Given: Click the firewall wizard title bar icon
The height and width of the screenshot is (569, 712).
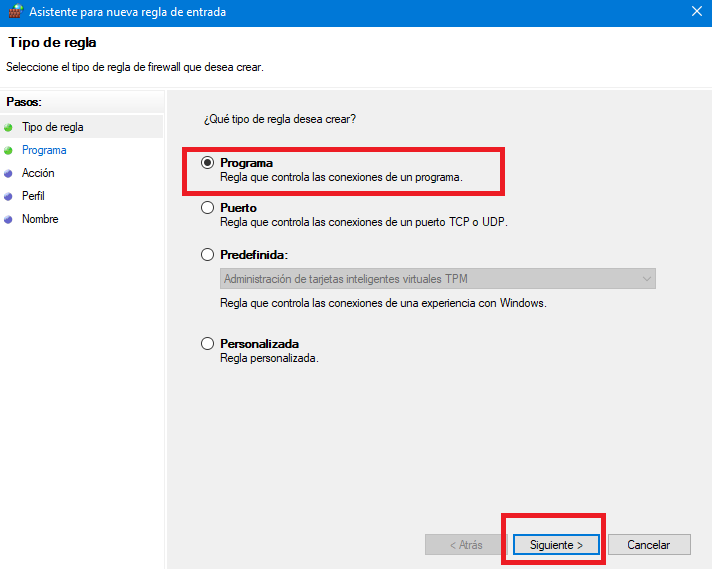Looking at the screenshot, I should pyautogui.click(x=15, y=11).
